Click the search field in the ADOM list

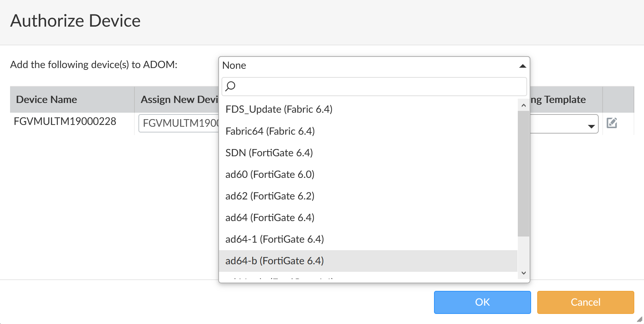pos(374,86)
